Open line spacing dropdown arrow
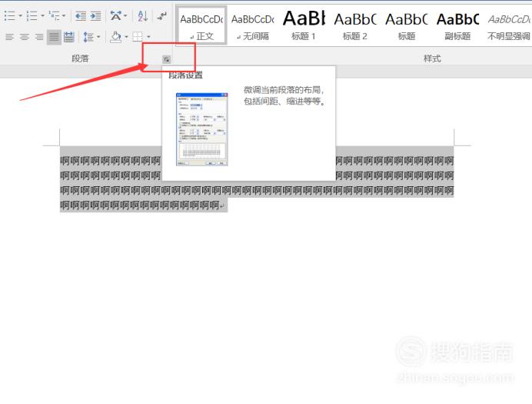The width and height of the screenshot is (532, 404). (x=98, y=37)
